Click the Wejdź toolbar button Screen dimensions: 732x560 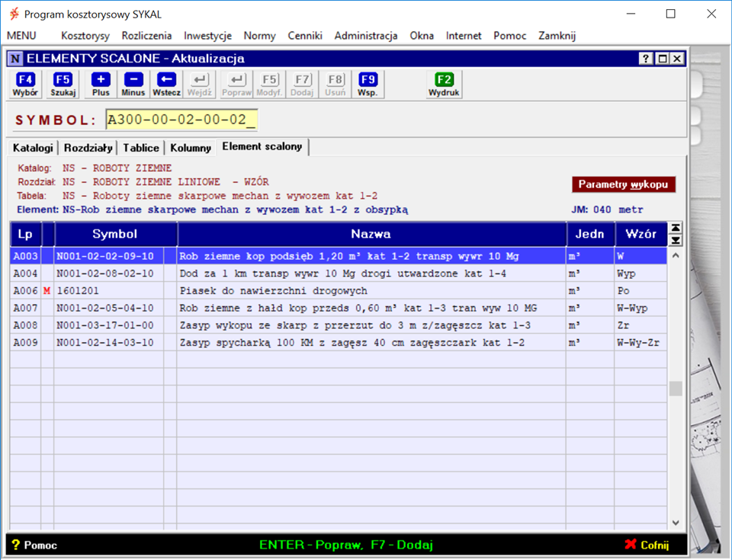[x=200, y=85]
